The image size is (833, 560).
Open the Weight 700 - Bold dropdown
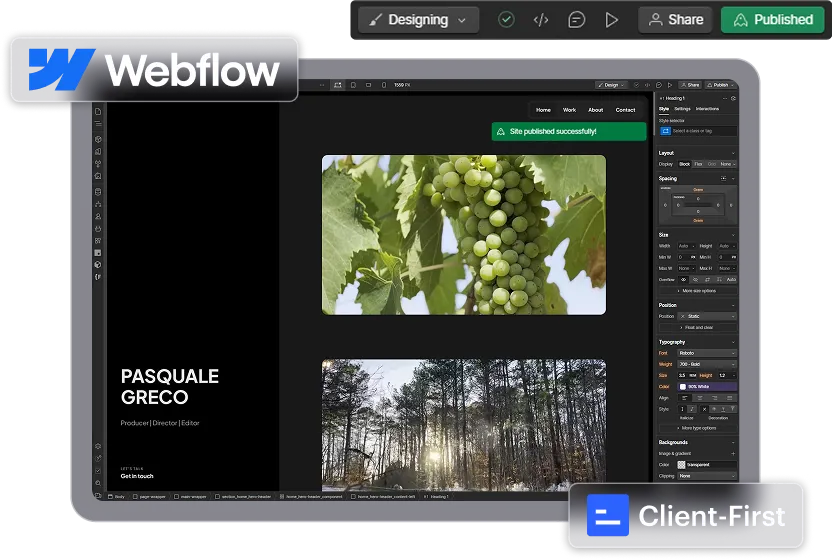pyautogui.click(x=708, y=364)
